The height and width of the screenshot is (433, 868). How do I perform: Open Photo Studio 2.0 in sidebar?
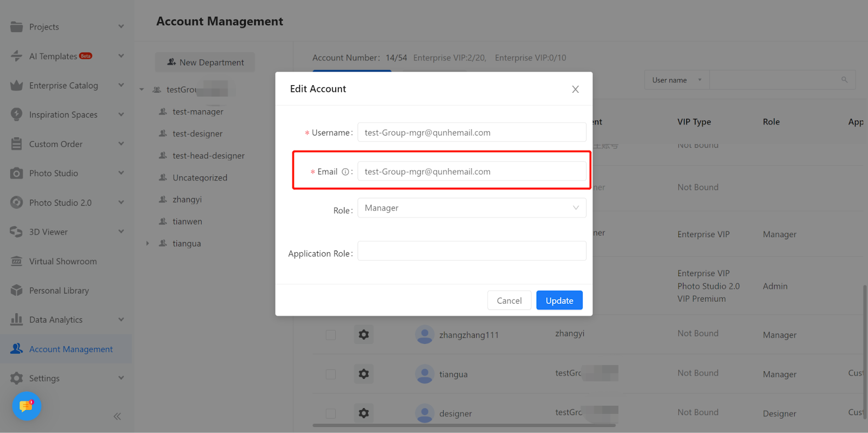click(x=60, y=203)
